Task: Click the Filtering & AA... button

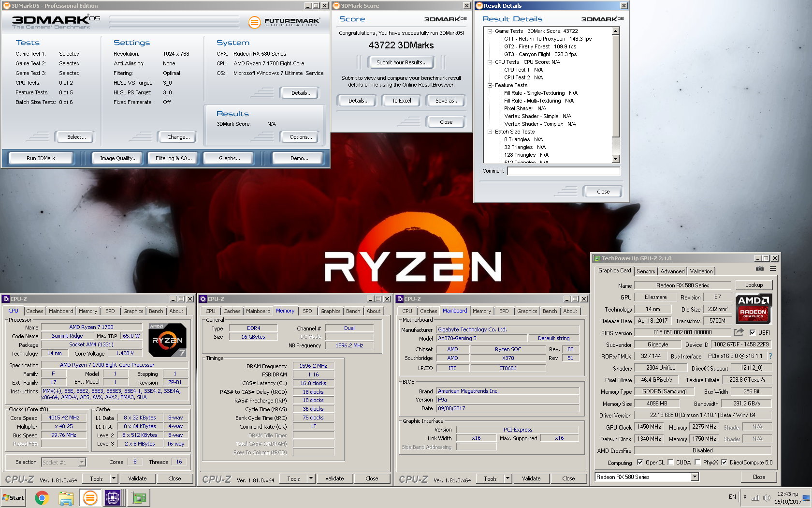Action: tap(174, 158)
